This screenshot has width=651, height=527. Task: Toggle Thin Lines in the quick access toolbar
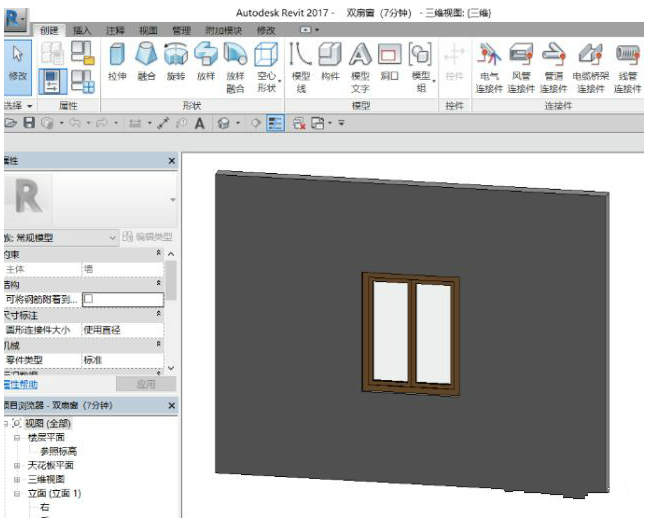pos(275,123)
